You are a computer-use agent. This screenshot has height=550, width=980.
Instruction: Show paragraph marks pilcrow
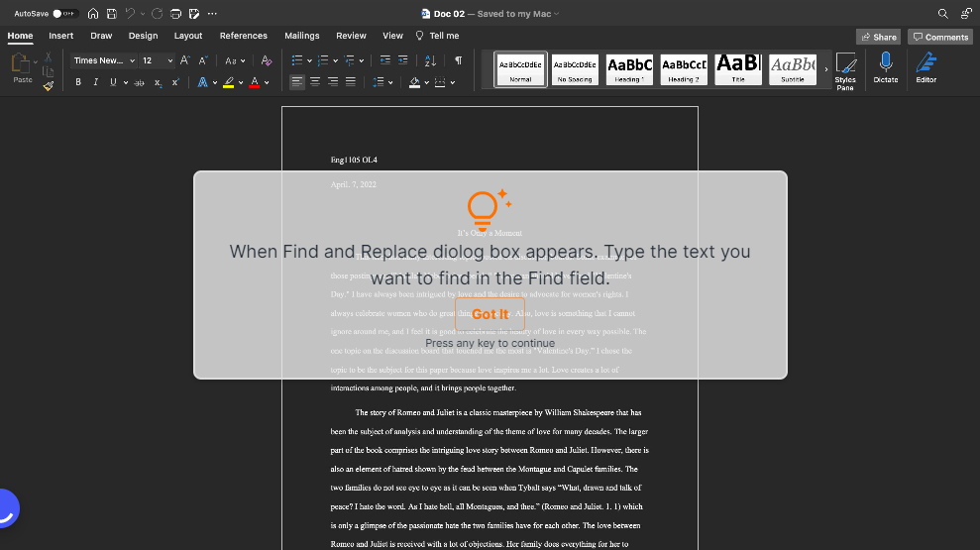coord(458,60)
